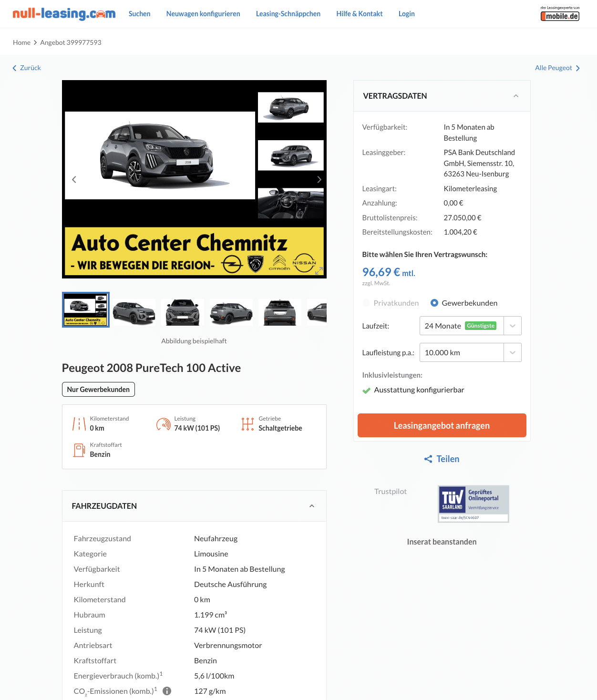Open Leasing-Schnäppchen menu item
Screen dimensions: 597x700
click(x=288, y=14)
